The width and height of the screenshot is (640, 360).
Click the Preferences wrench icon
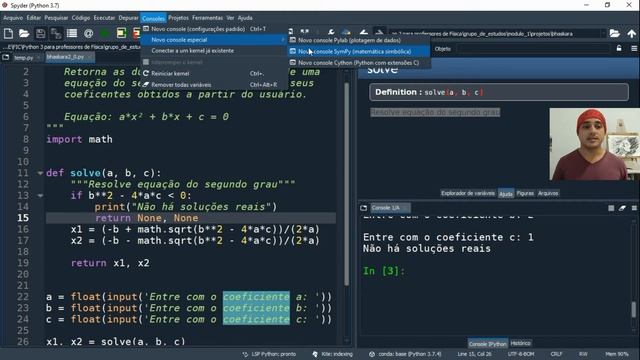[x=331, y=32]
